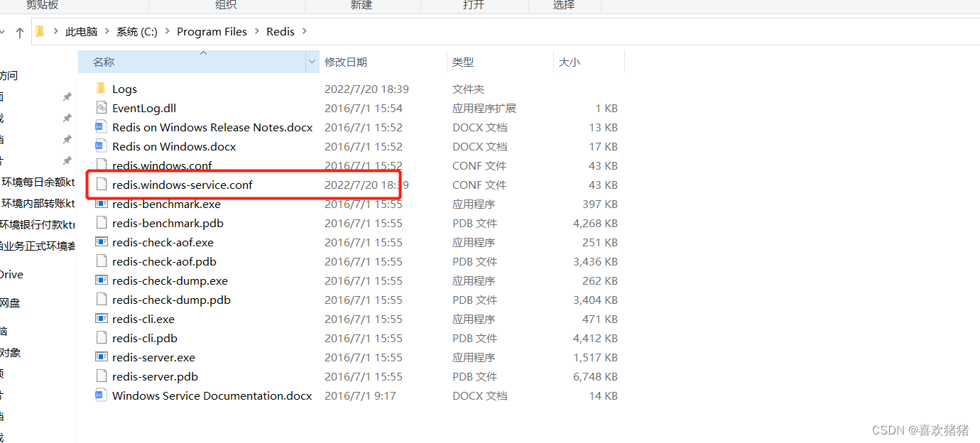The width and height of the screenshot is (980, 443).
Task: Select the Redis on Windows.docx document icon
Action: coord(101,146)
